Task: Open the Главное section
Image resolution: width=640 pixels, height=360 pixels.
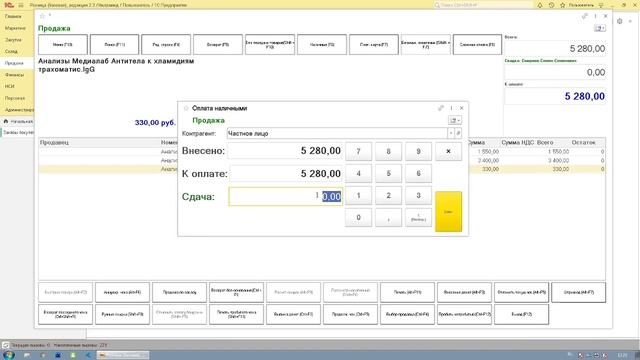Action: click(x=13, y=16)
